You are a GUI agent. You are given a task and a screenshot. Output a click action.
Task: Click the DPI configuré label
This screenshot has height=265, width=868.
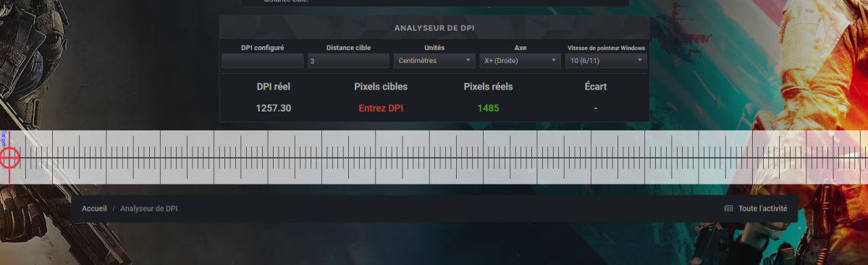click(x=263, y=48)
